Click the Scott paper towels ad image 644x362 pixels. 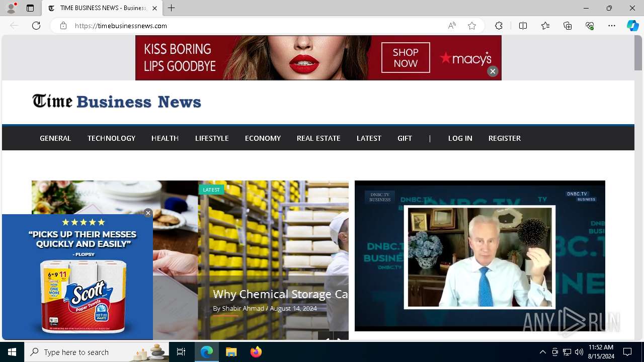pos(77,277)
